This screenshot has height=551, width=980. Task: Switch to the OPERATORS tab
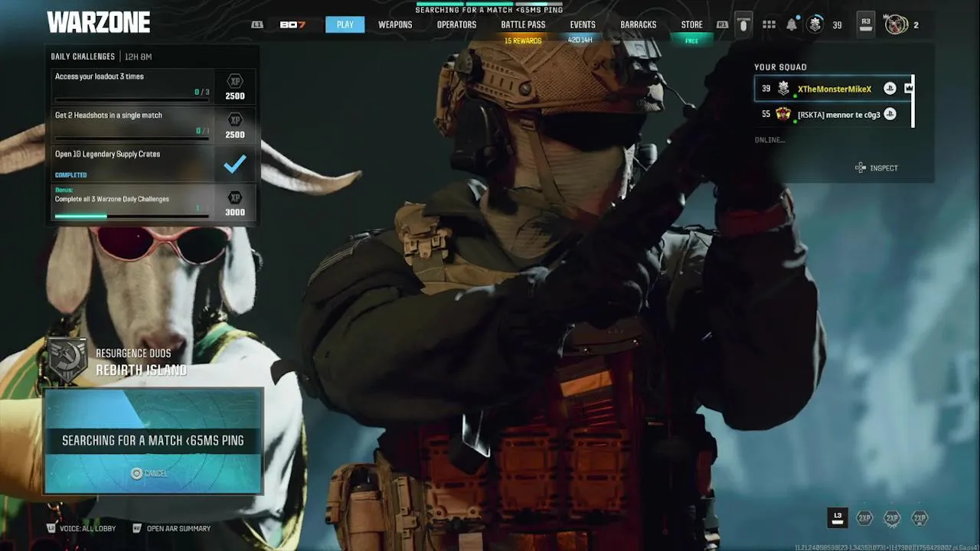click(456, 24)
